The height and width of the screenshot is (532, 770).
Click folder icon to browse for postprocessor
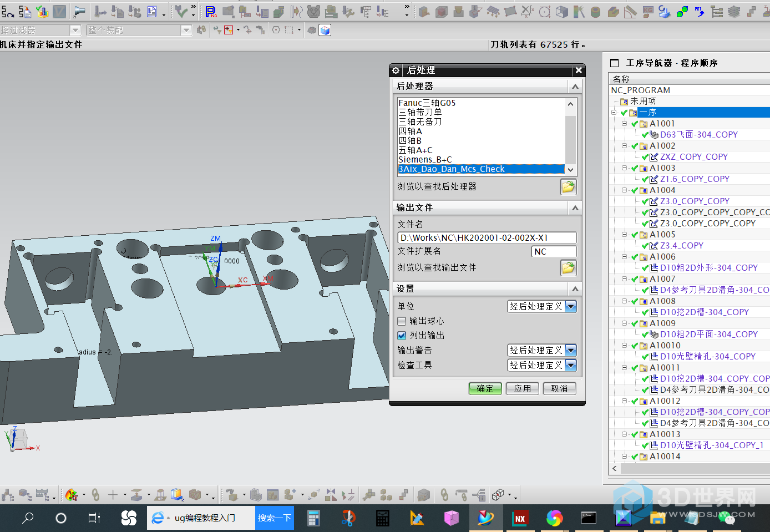(x=568, y=187)
